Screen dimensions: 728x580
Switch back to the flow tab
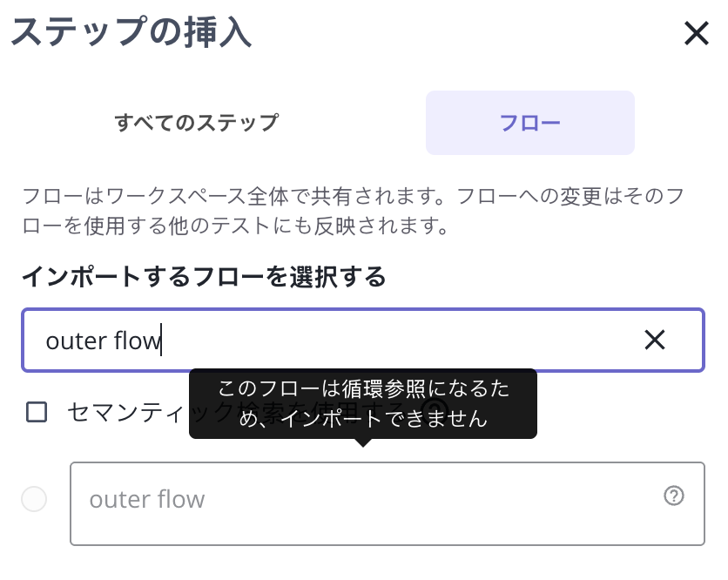point(529,122)
